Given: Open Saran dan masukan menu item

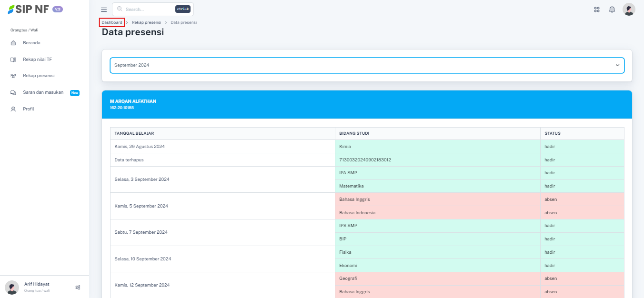Looking at the screenshot, I should (43, 92).
